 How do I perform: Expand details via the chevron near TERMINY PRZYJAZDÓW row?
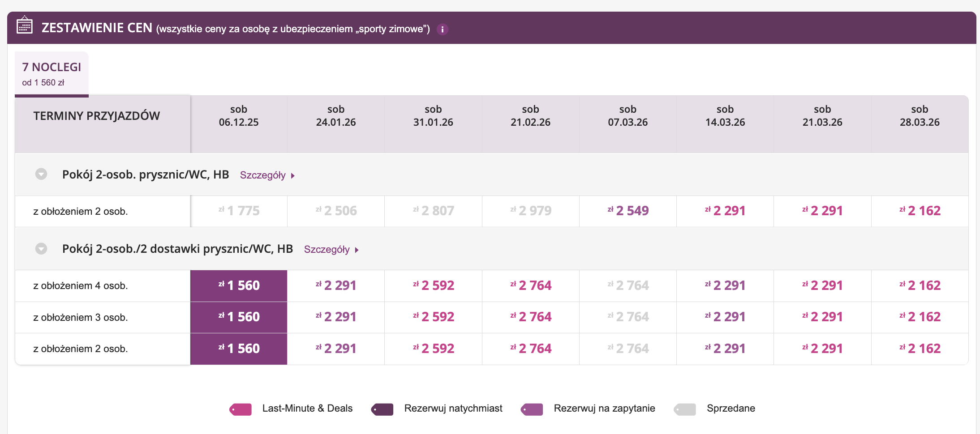(42, 174)
